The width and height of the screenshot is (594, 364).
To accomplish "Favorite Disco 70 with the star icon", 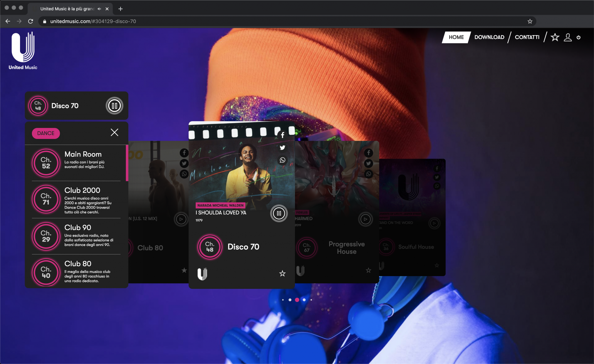I will (x=282, y=274).
